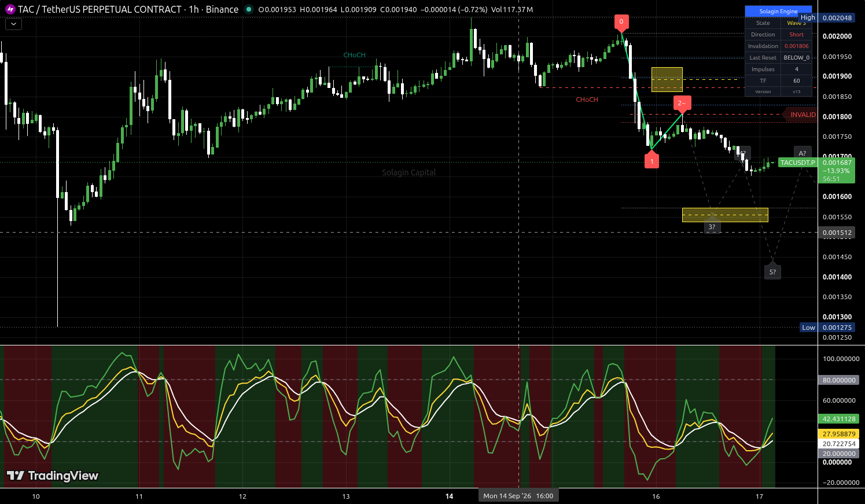The width and height of the screenshot is (865, 504).
Task: Click the 0.001512 crosshair price label
Action: click(837, 233)
